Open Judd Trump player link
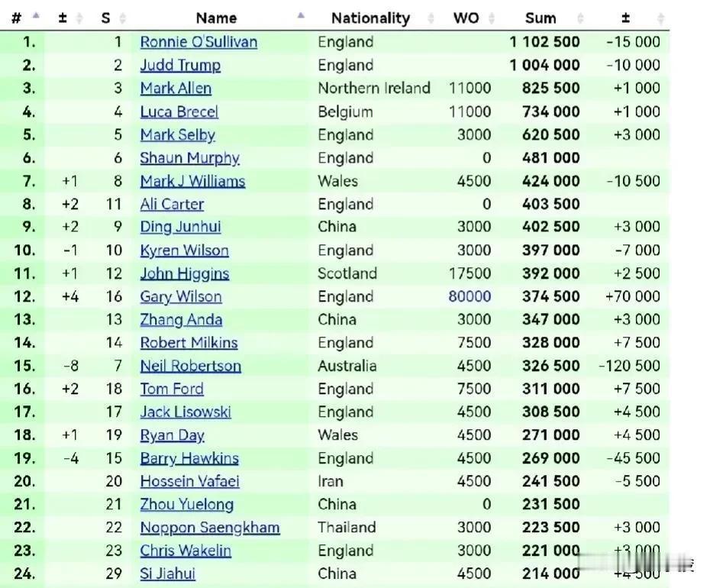Screen dimensions: 710x588 pyautogui.click(x=180, y=65)
